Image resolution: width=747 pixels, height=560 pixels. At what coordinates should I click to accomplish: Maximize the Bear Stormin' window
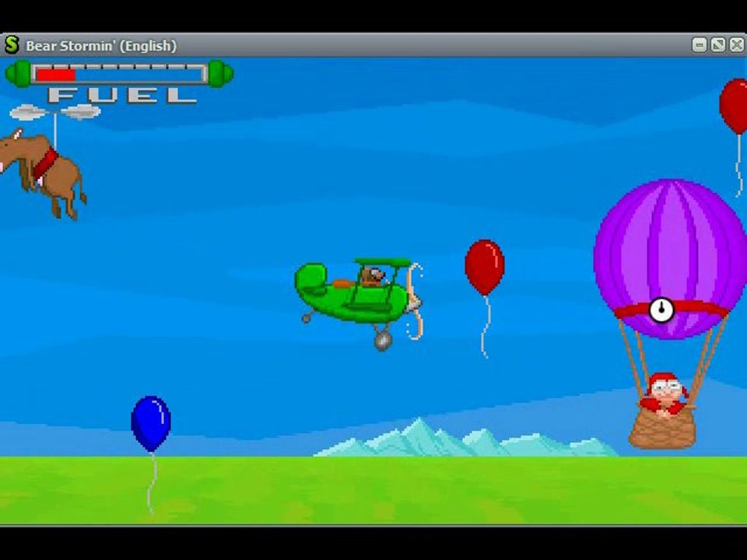(x=717, y=45)
